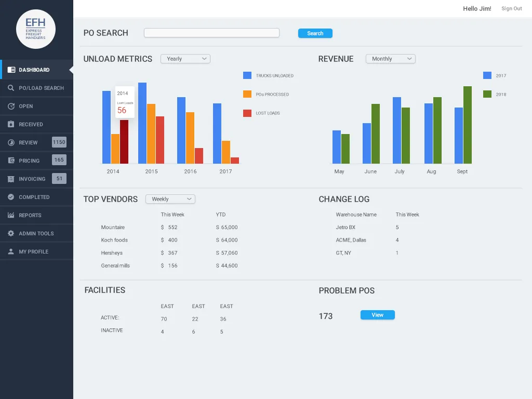Click the dark red 2014 Lost Loads bar

124,142
